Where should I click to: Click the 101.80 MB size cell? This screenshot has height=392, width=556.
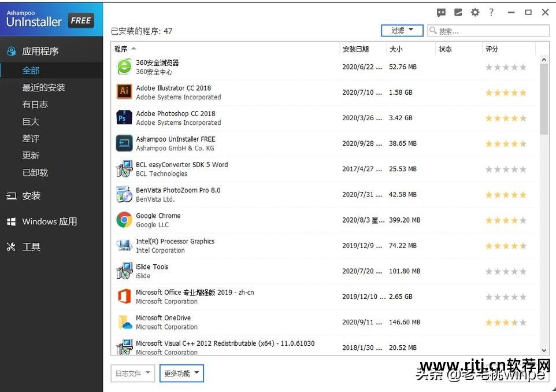(405, 271)
